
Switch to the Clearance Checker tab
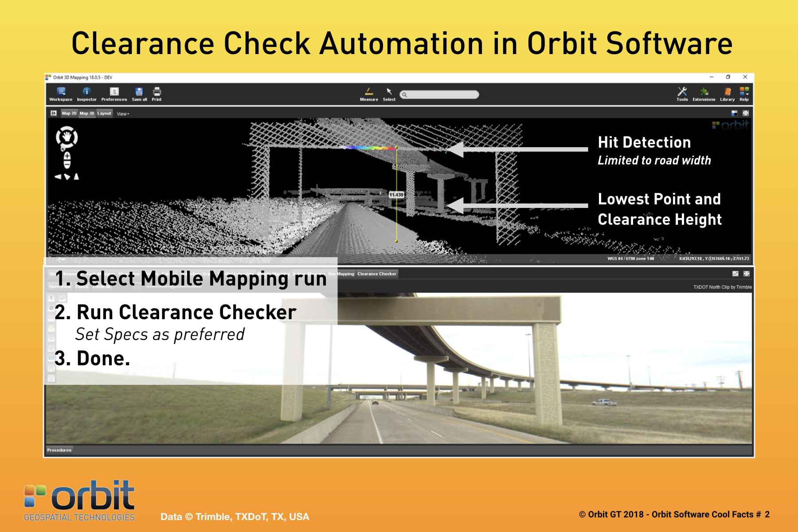(x=377, y=274)
